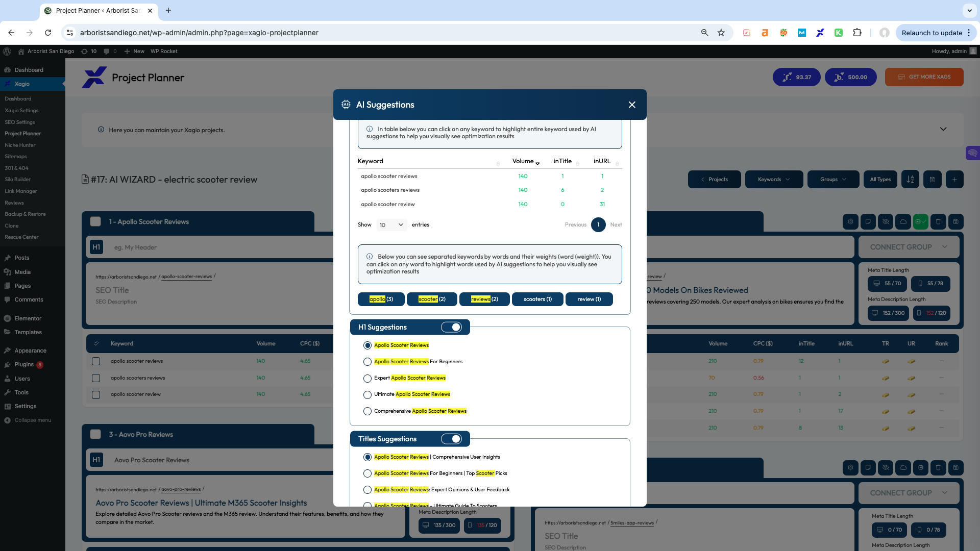The image size is (980, 551).
Task: Click Next in dialog pagination
Action: click(616, 225)
